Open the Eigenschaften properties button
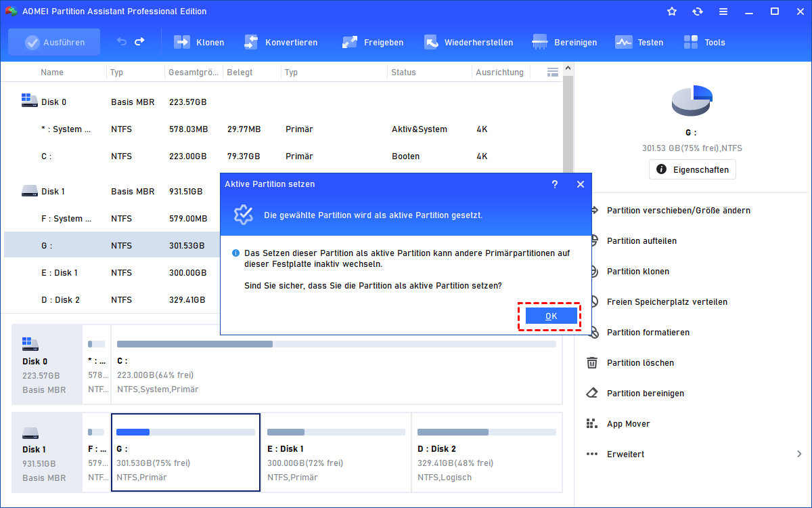This screenshot has width=812, height=508. pyautogui.click(x=692, y=169)
